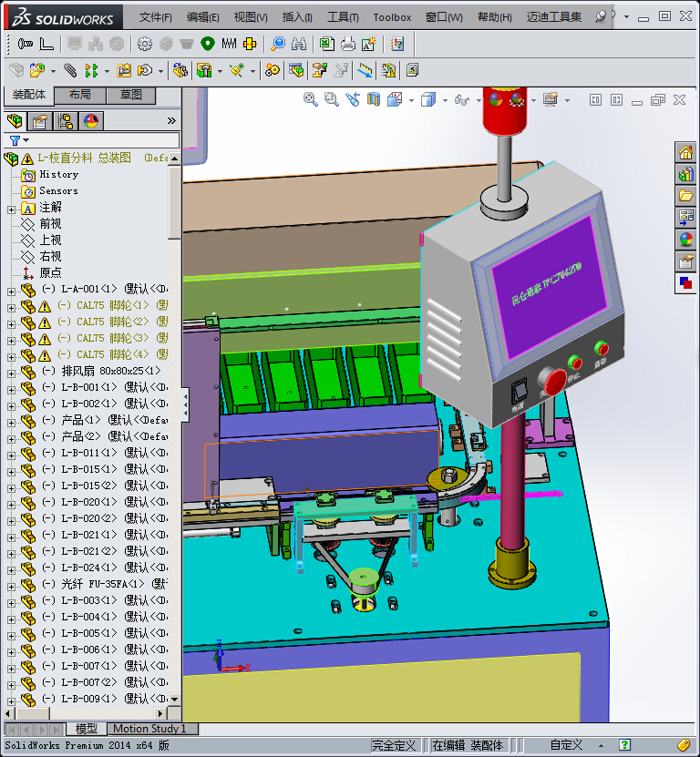Switch to DisplayManager color ball tab
This screenshot has height=757, width=700.
pos(91,120)
